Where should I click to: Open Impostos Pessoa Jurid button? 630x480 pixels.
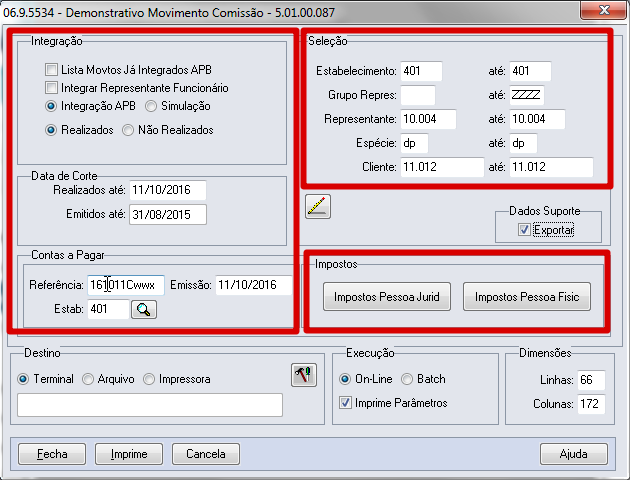(x=387, y=297)
